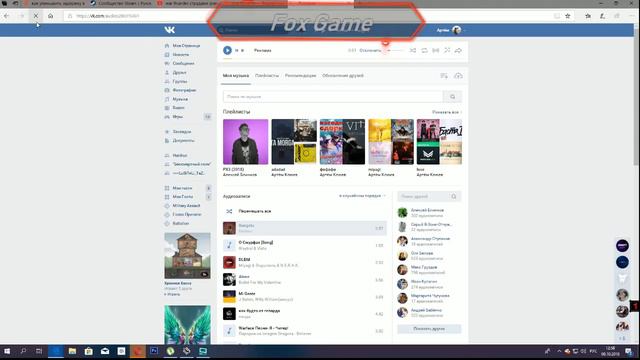The width and height of the screenshot is (640, 360).
Task: Open the user profile dropdown in header
Action: (451, 30)
